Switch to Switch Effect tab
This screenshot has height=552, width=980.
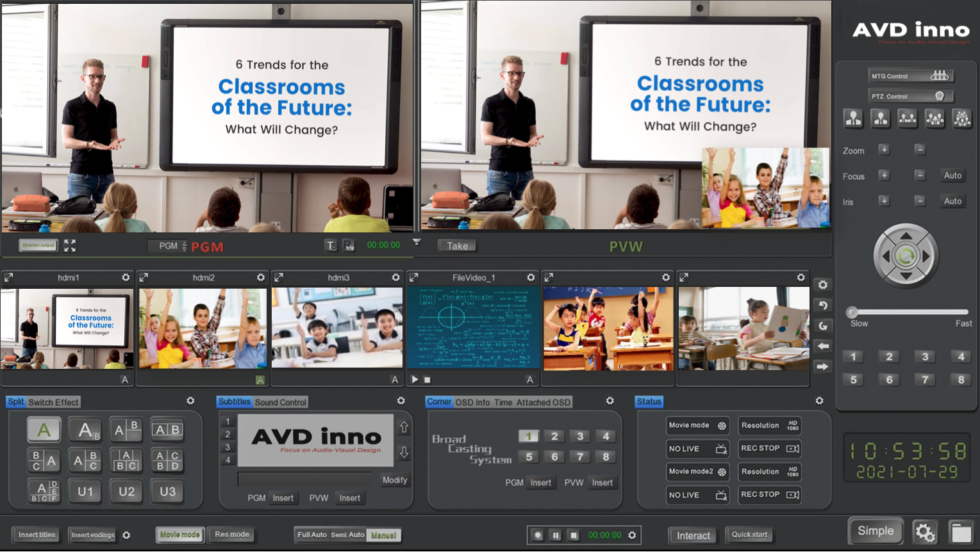(x=53, y=402)
